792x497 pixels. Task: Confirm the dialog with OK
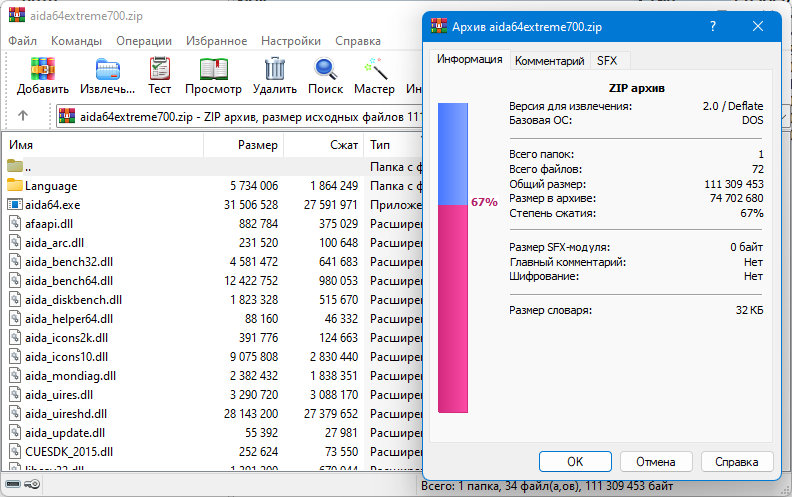click(575, 462)
